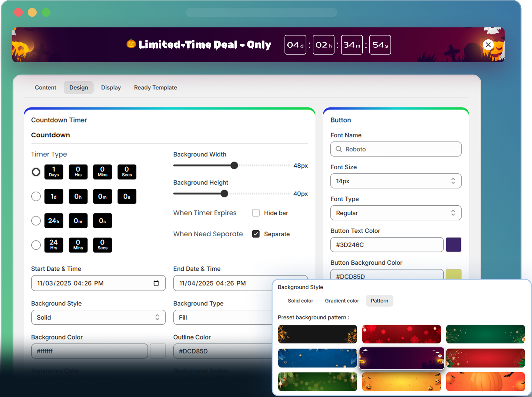Switch to the Display tab
The height and width of the screenshot is (397, 532).
coord(111,87)
